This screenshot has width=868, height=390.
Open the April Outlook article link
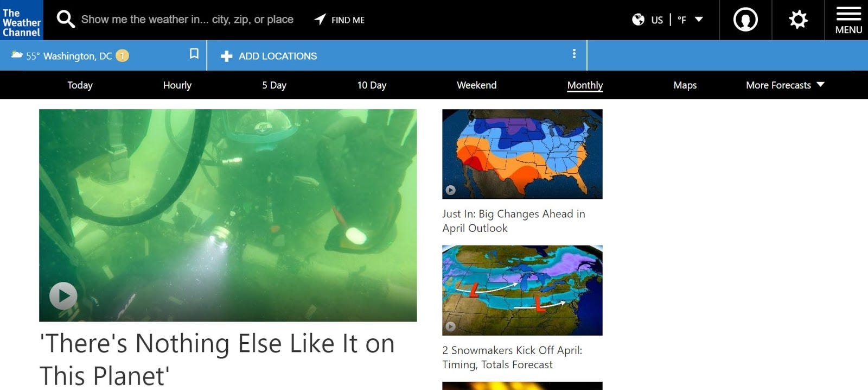coord(513,221)
